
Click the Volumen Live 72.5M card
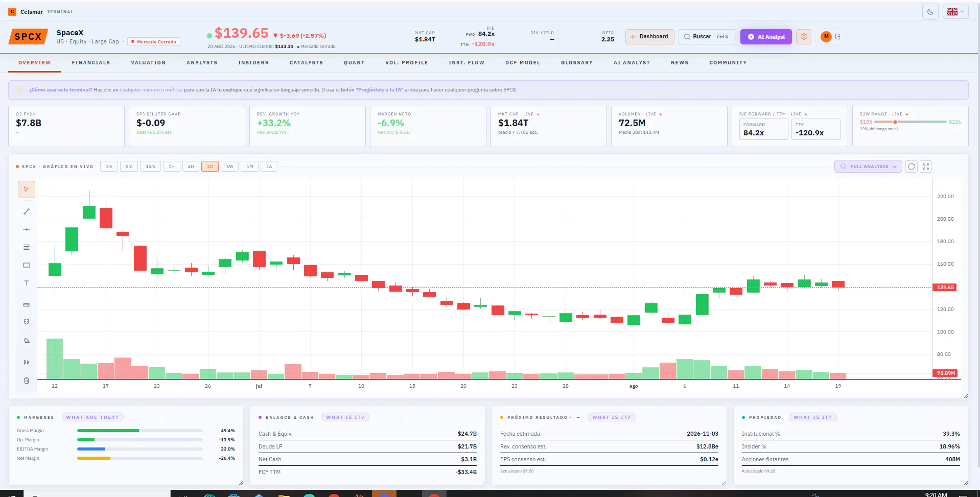(x=669, y=126)
